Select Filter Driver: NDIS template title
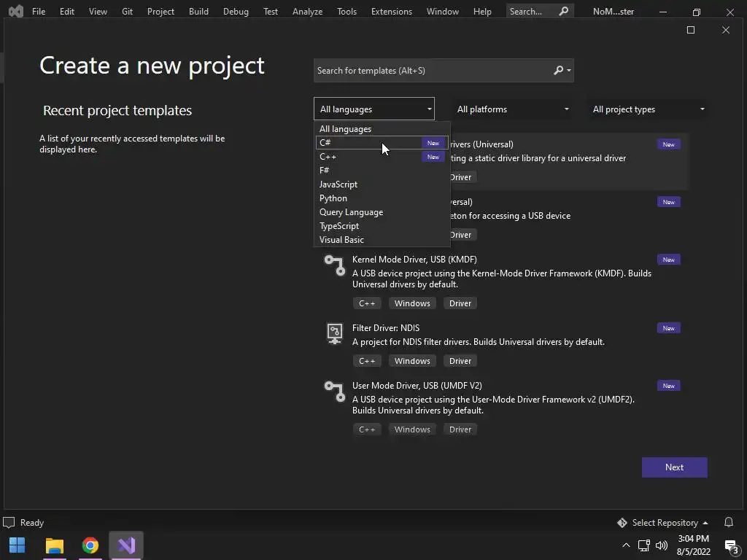Viewport: 747px width, 560px height. pos(386,328)
